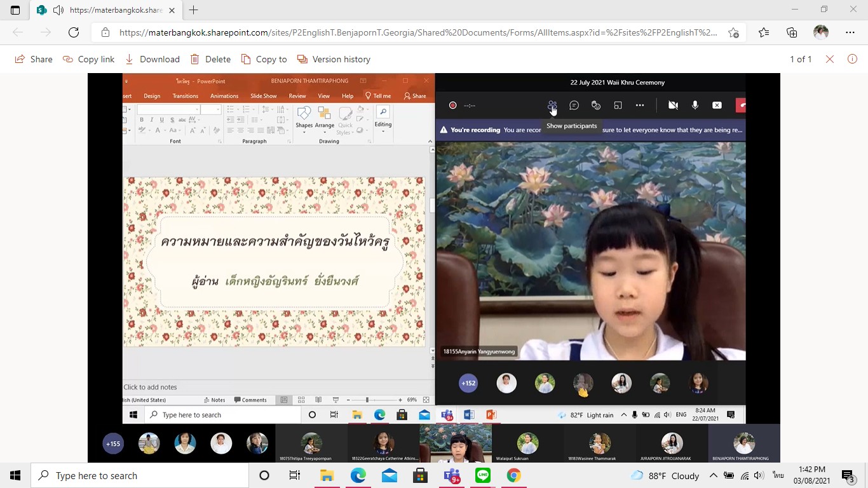Click the Edge Favorites star icon
The width and height of the screenshot is (868, 488).
tap(764, 32)
